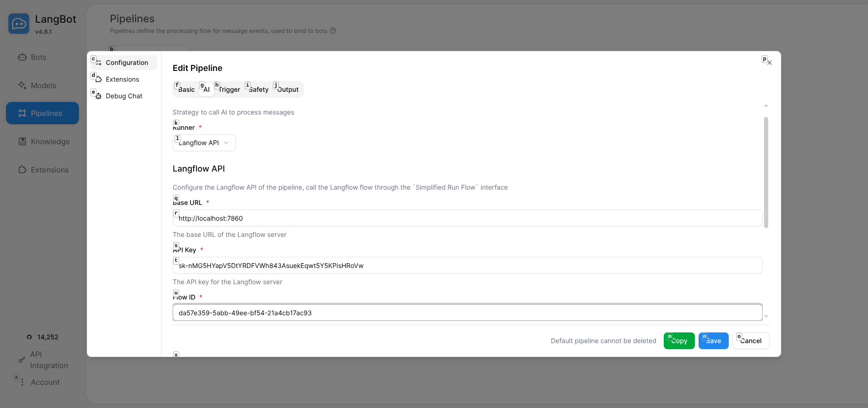Screen dimensions: 868x408
Task: Open the Account menu
Action: [45, 382]
